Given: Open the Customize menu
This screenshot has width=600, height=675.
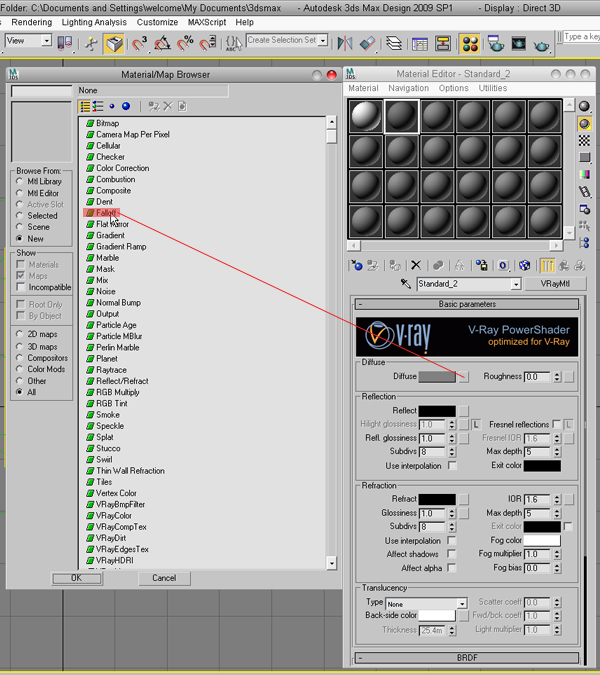Looking at the screenshot, I should click(157, 22).
